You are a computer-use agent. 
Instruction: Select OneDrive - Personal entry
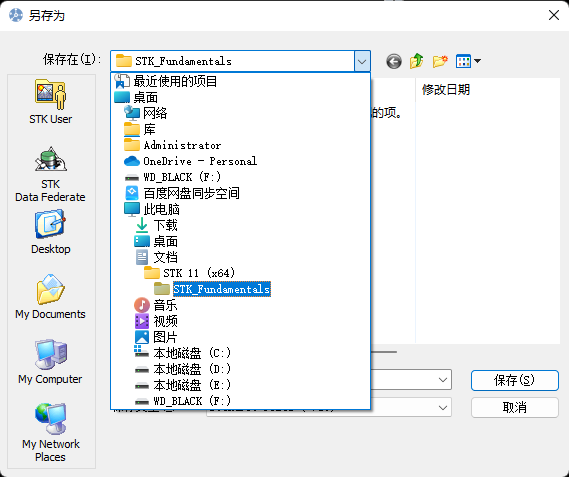(x=191, y=161)
